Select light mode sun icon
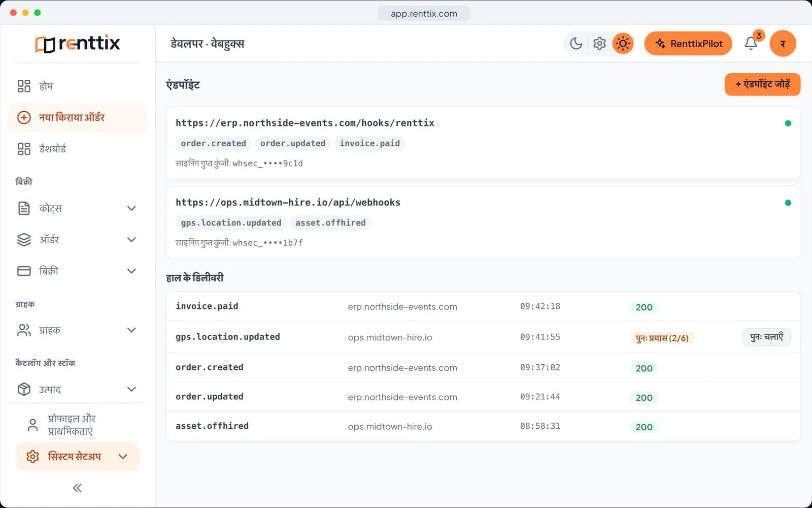812x508 pixels. pos(623,44)
